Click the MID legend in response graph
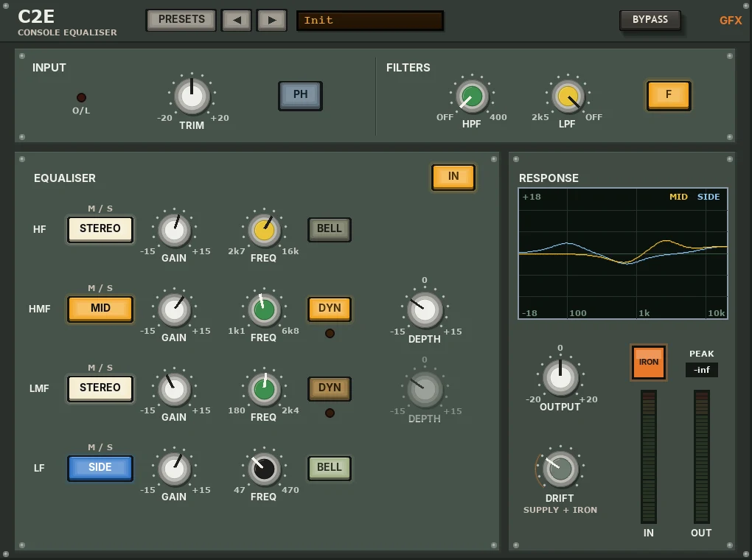This screenshot has width=752, height=560. coord(678,197)
